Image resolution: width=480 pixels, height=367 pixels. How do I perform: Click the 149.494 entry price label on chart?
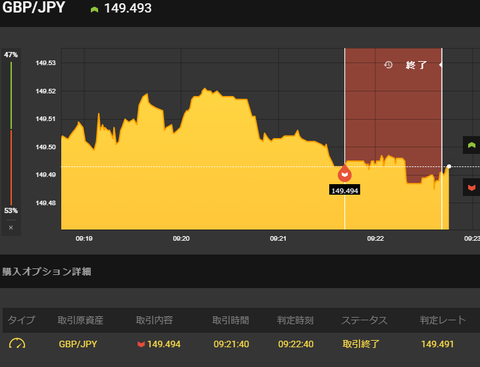click(x=345, y=190)
